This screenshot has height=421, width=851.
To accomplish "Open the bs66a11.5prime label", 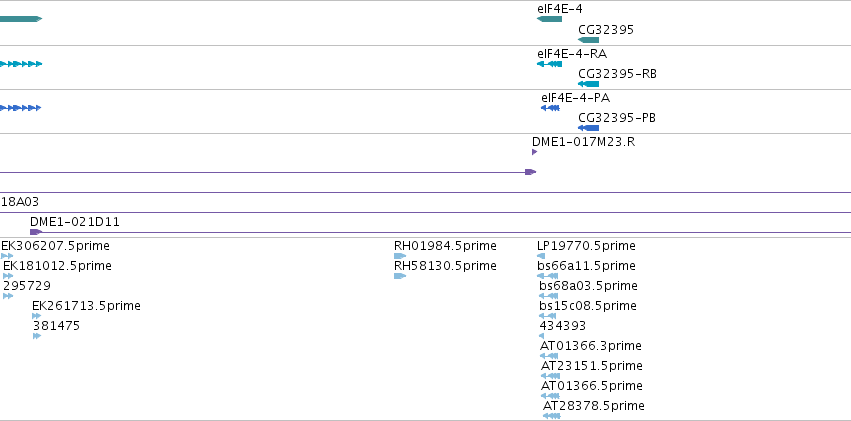I will coord(586,266).
